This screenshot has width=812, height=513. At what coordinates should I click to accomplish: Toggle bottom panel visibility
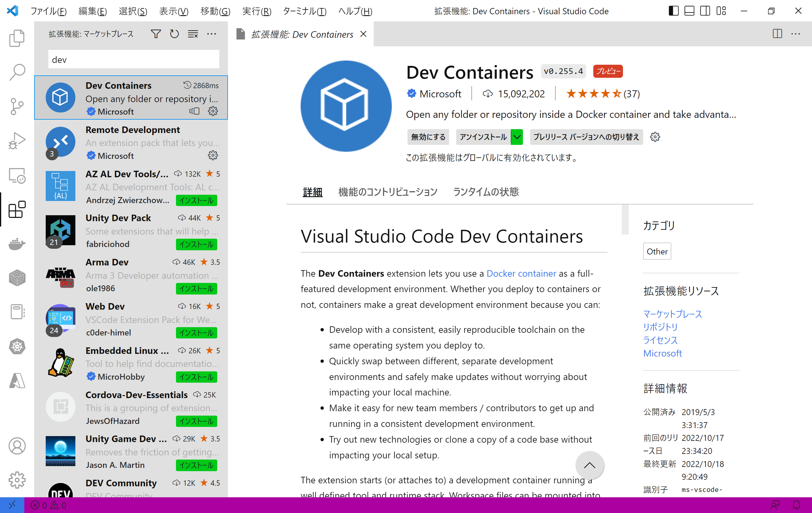pyautogui.click(x=689, y=11)
